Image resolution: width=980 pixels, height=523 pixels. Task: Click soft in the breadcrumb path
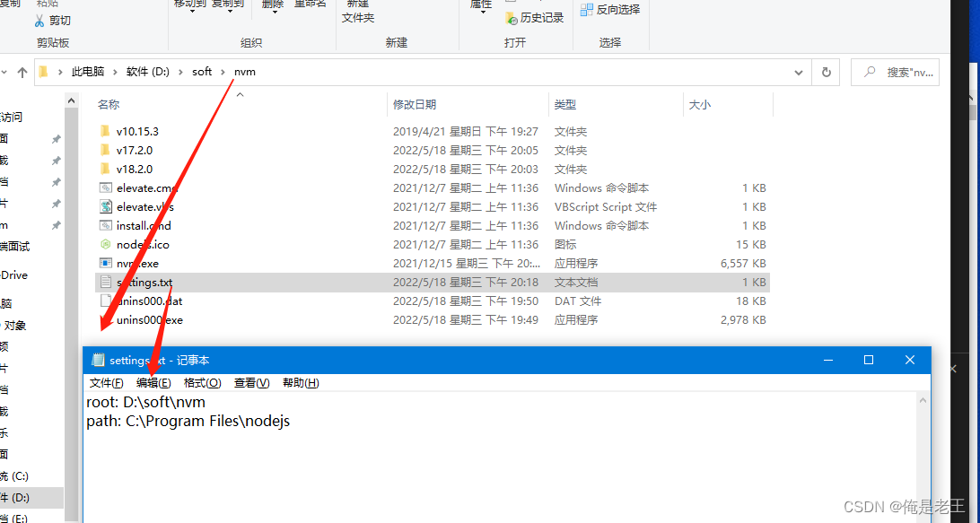pyautogui.click(x=202, y=71)
